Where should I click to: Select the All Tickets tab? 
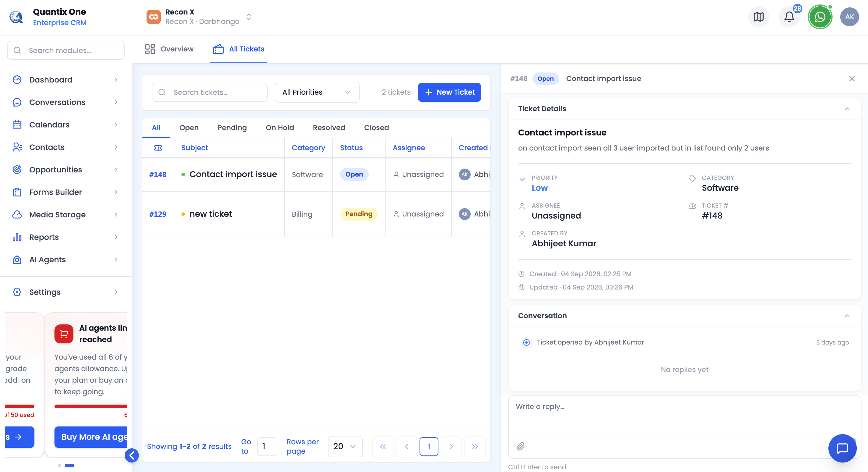pos(238,49)
